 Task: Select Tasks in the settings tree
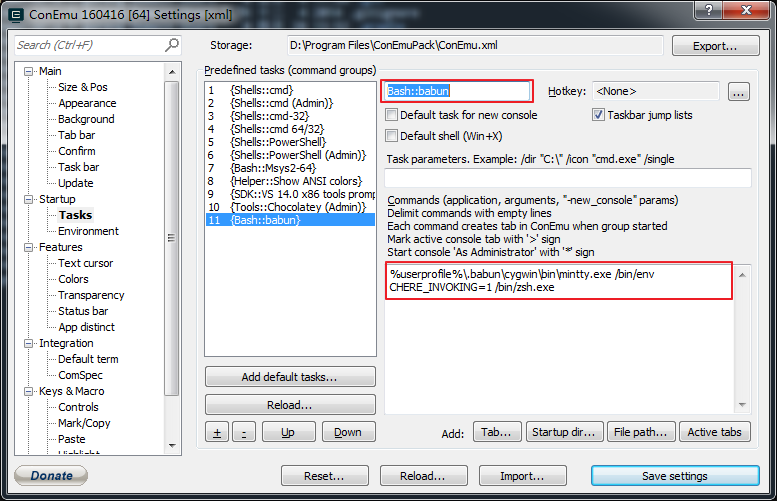(75, 215)
